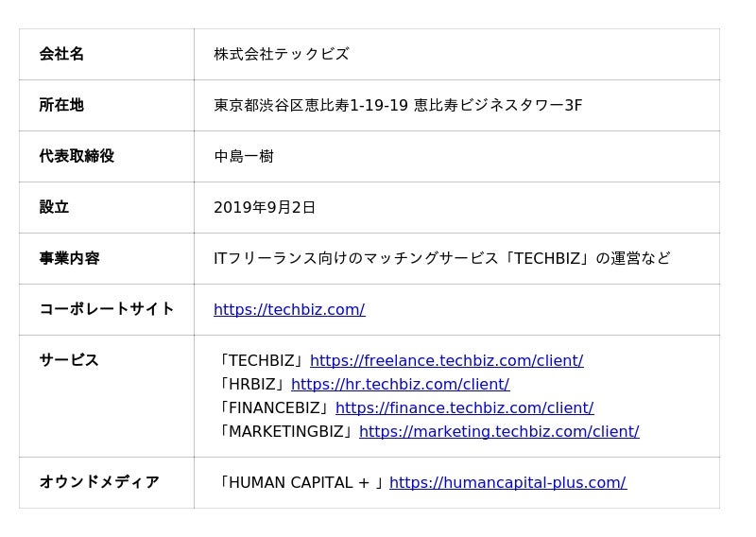
Task: Open the humancapital-plus.com link
Action: (x=507, y=482)
